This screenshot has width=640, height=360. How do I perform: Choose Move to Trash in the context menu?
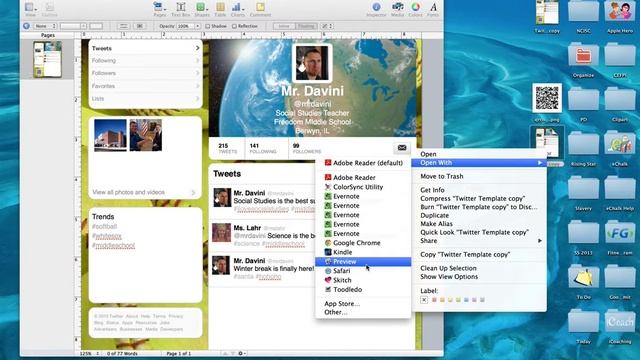coord(442,176)
